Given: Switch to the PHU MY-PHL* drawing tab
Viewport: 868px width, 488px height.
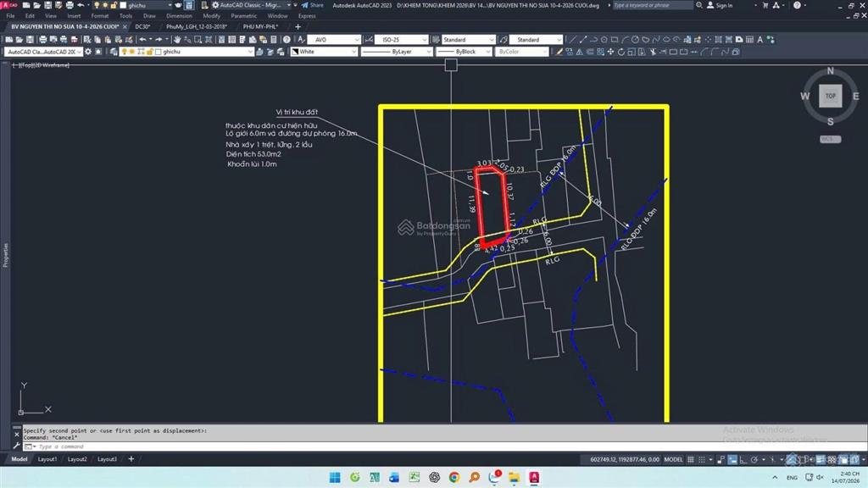Looking at the screenshot, I should [x=260, y=26].
